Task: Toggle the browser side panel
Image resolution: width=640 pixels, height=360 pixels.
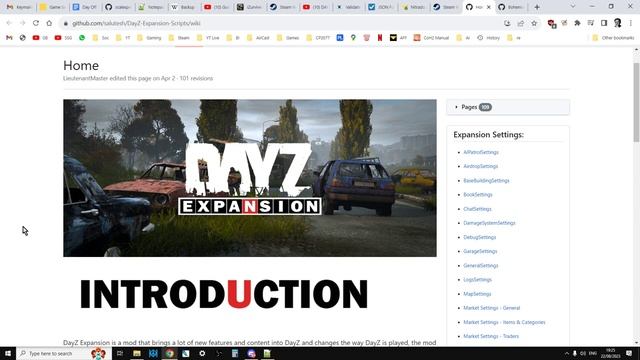Action: click(604, 23)
